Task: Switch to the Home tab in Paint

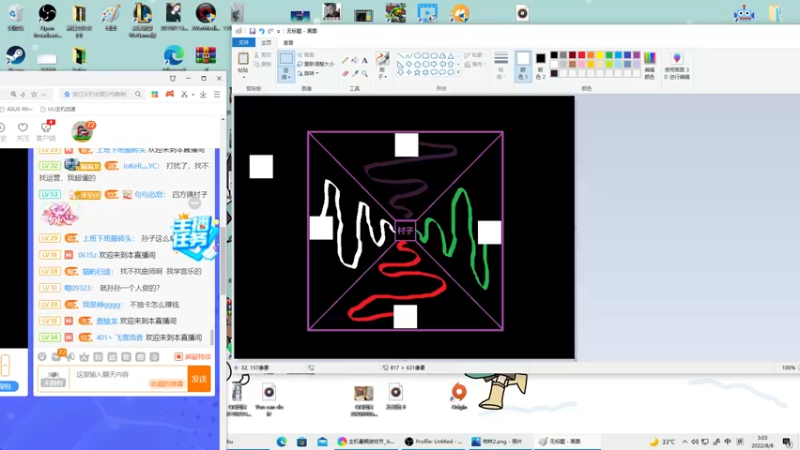Action: [266, 42]
